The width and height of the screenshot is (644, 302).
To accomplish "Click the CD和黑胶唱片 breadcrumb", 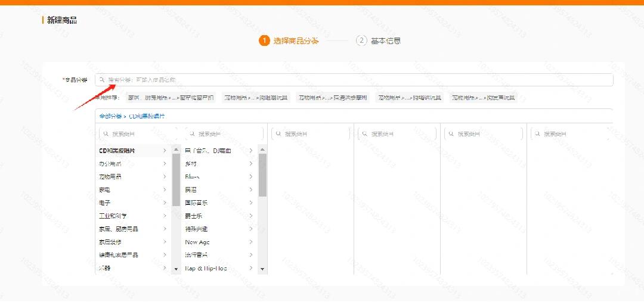I will coord(147,116).
